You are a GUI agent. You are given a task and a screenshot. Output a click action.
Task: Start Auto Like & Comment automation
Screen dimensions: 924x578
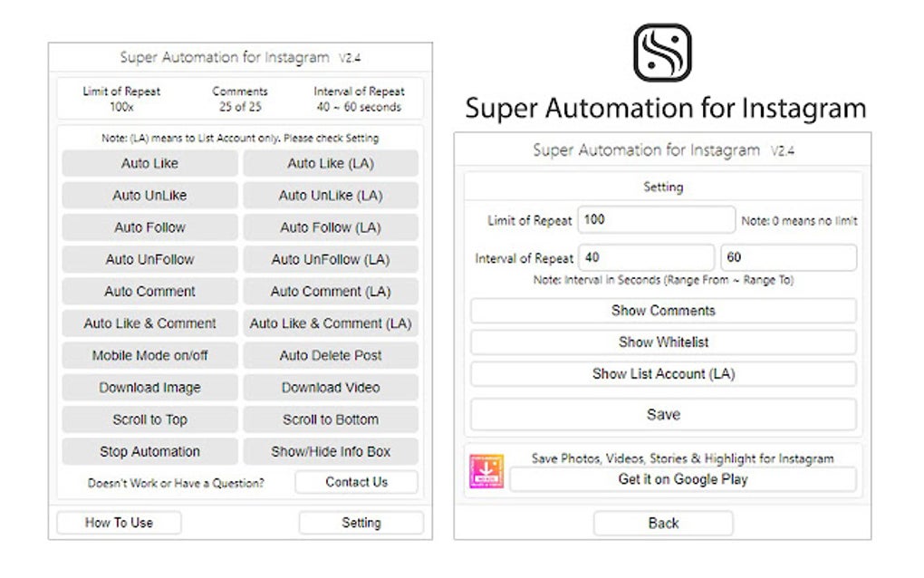tap(149, 323)
